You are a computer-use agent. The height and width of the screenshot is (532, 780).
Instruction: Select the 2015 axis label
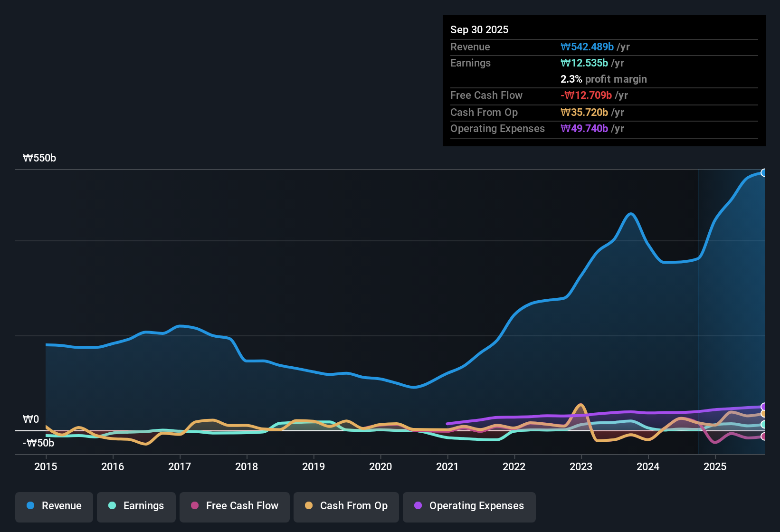click(46, 467)
